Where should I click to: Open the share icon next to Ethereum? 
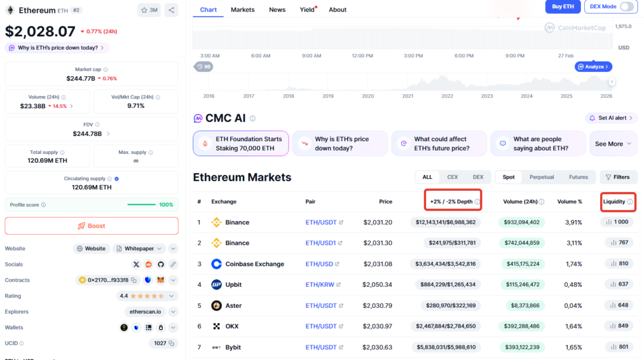click(172, 11)
